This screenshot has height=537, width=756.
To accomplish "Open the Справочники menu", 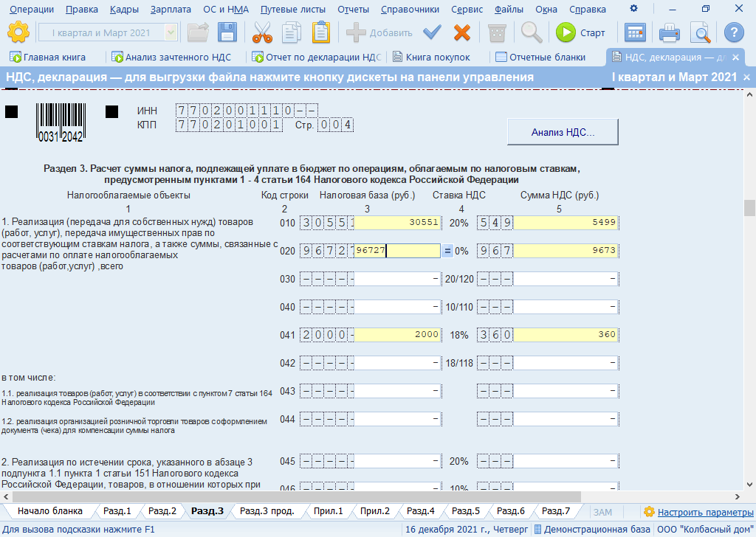I will 410,10.
